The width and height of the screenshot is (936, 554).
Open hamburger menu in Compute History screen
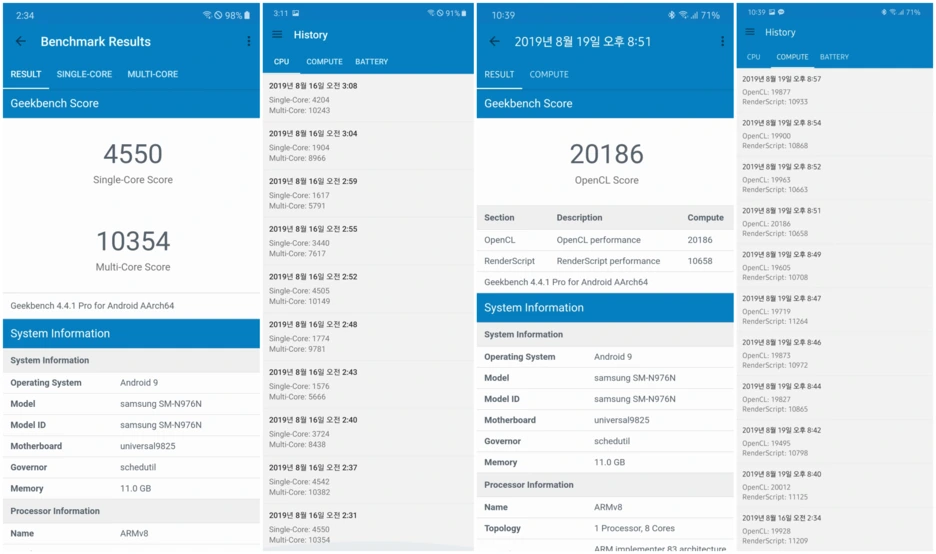coord(750,32)
